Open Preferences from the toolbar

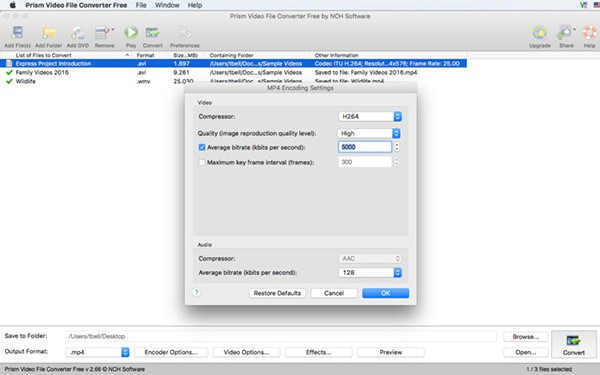tap(184, 37)
